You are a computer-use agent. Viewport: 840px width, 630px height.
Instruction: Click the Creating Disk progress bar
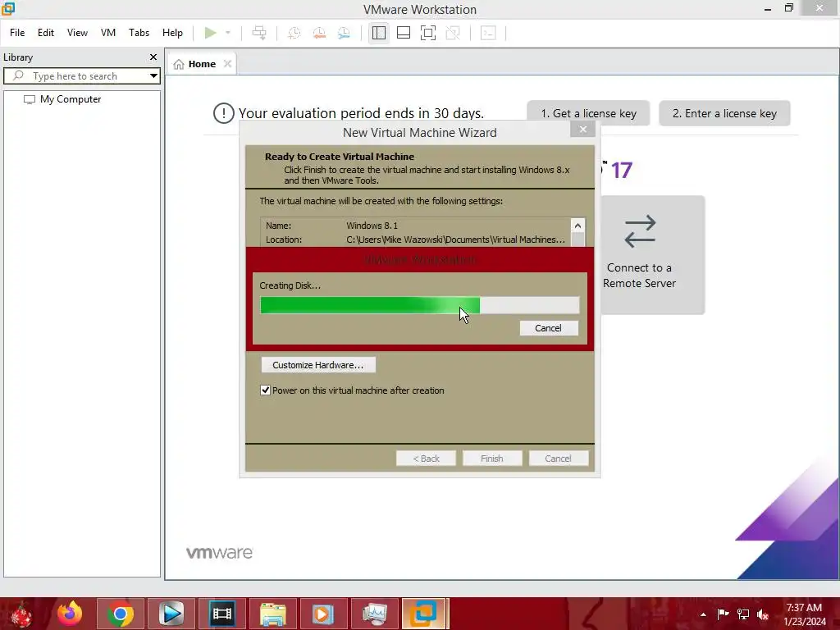click(x=419, y=305)
